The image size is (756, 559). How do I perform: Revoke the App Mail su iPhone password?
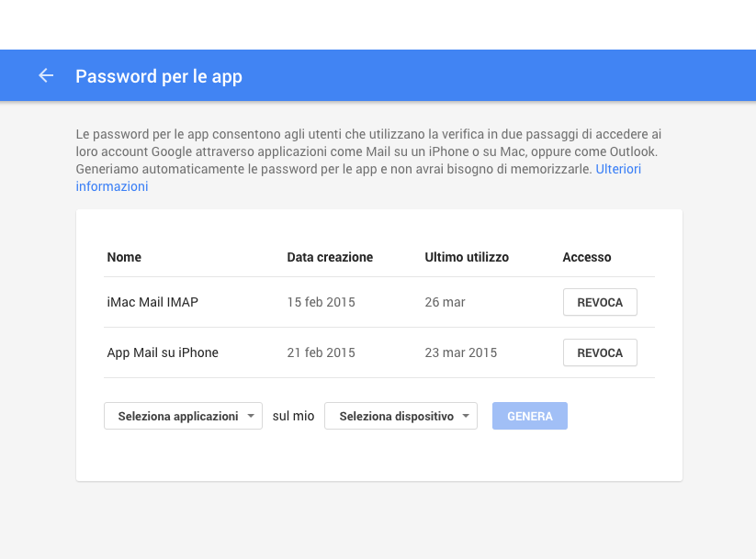tap(600, 352)
